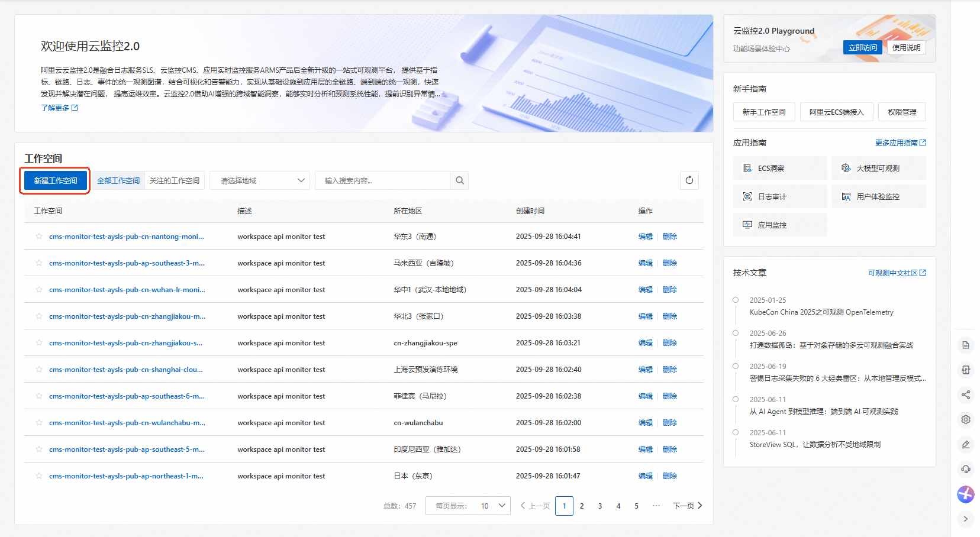Go to page 4

coord(618,506)
